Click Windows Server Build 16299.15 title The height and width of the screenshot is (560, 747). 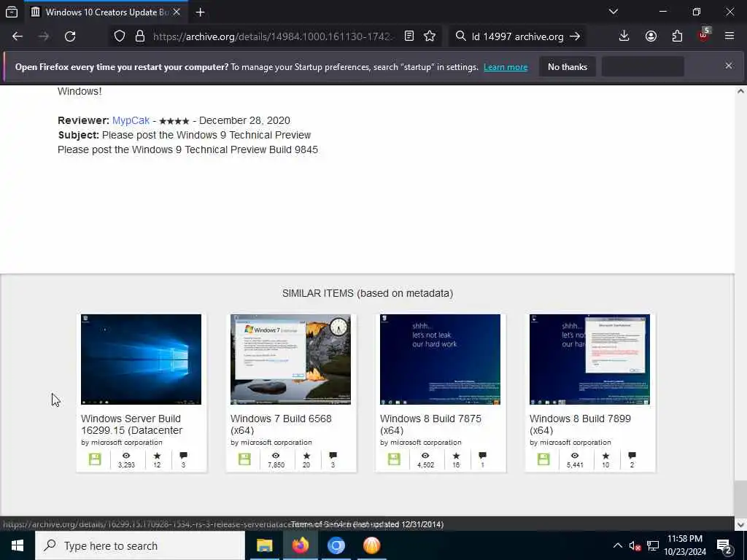131,424
